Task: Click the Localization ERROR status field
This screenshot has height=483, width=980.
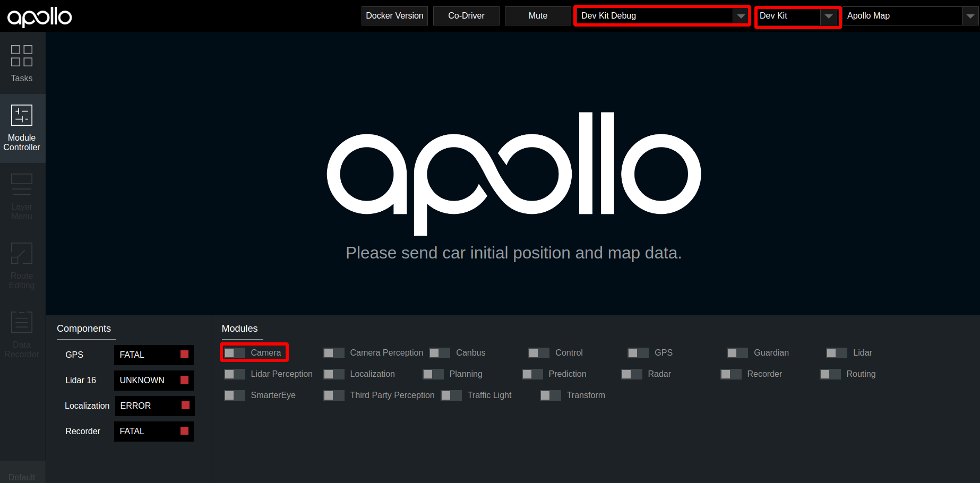Action: point(154,406)
